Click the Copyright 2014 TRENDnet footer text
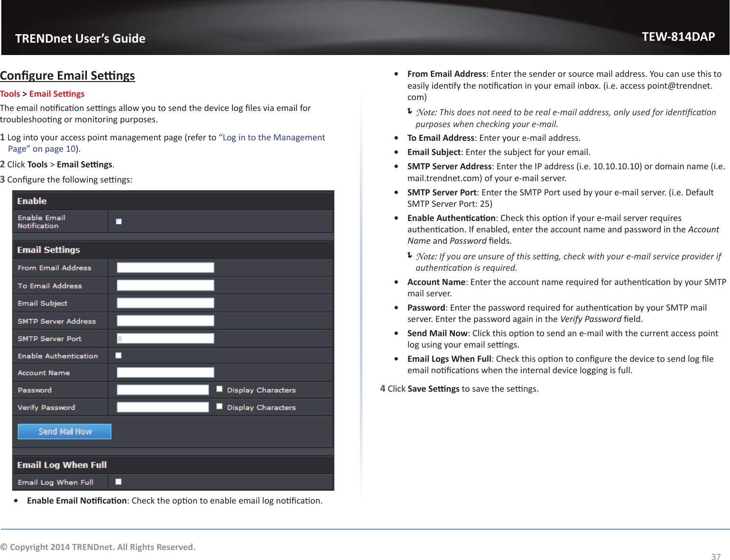 tap(98, 547)
